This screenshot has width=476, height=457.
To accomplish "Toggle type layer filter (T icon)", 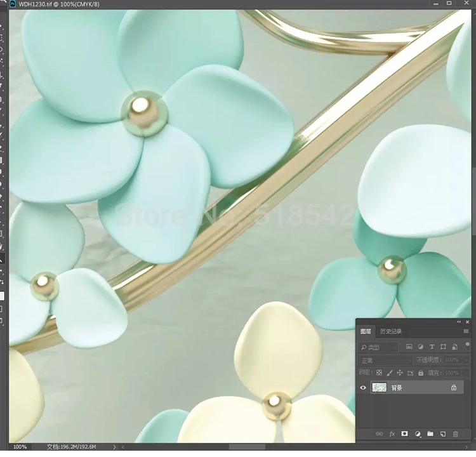I will (x=432, y=347).
